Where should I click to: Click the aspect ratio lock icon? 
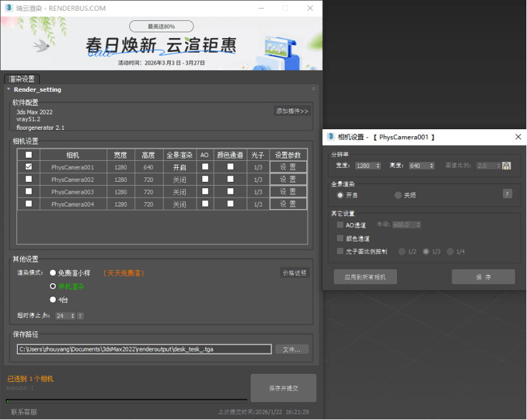[506, 165]
